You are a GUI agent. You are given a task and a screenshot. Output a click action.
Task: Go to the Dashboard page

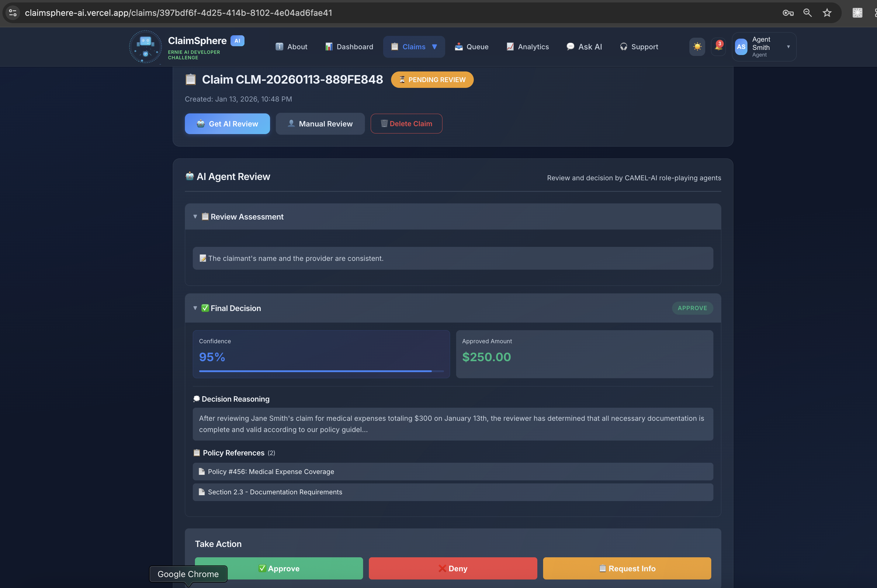pyautogui.click(x=349, y=47)
